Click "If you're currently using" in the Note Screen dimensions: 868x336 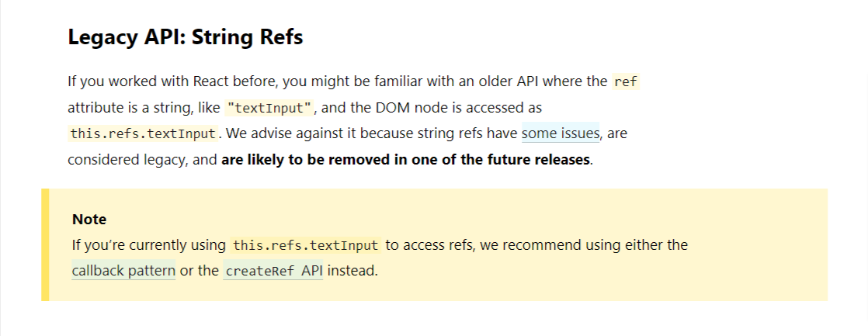pyautogui.click(x=149, y=245)
